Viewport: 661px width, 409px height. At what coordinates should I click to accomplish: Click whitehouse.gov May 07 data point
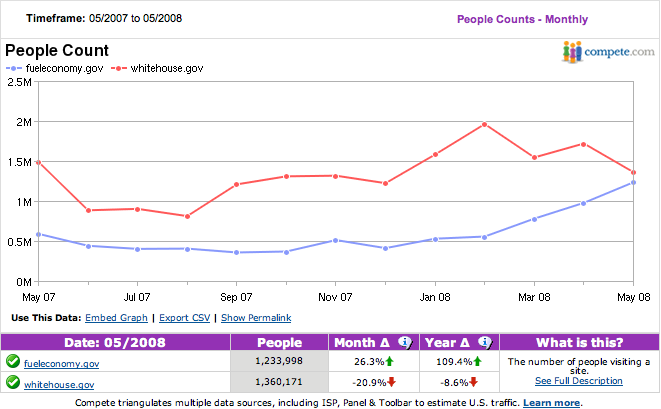coord(38,162)
